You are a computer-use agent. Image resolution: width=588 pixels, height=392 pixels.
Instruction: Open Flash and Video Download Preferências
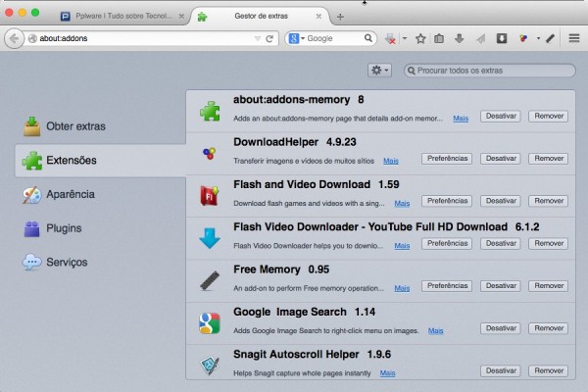(447, 201)
